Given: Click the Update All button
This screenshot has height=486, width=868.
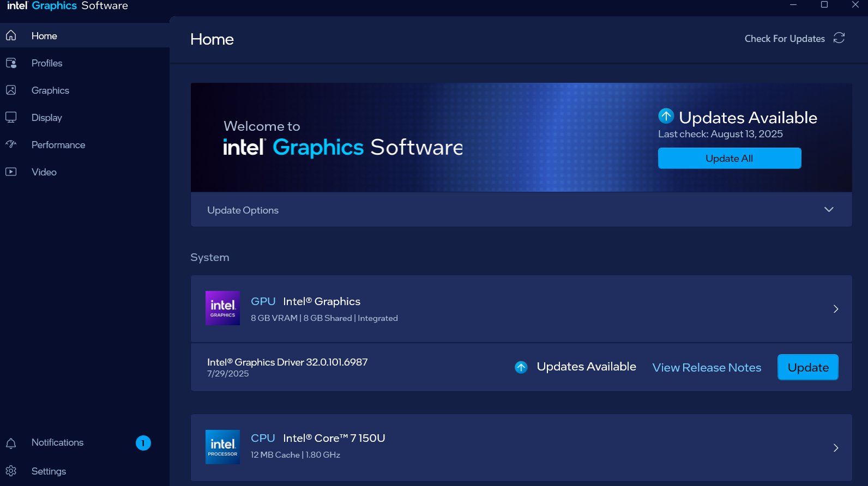Looking at the screenshot, I should [x=730, y=158].
